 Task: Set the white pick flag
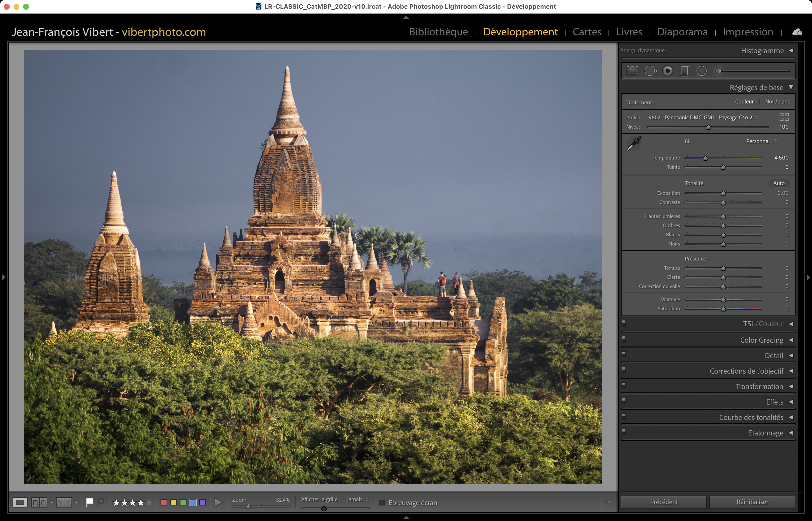point(89,502)
